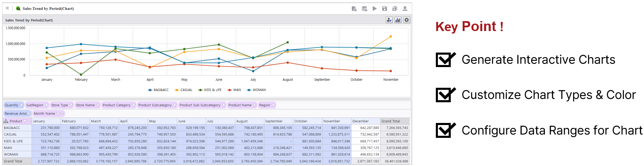This screenshot has width=644, height=166.
Task: Mark report as favorite with star icon
Action: [x=7, y=8]
